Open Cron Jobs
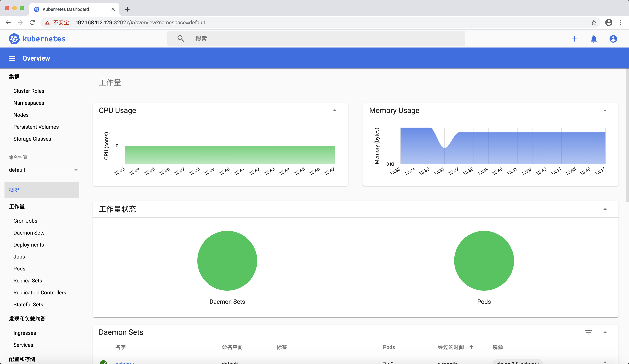The width and height of the screenshot is (629, 364). pyautogui.click(x=25, y=221)
